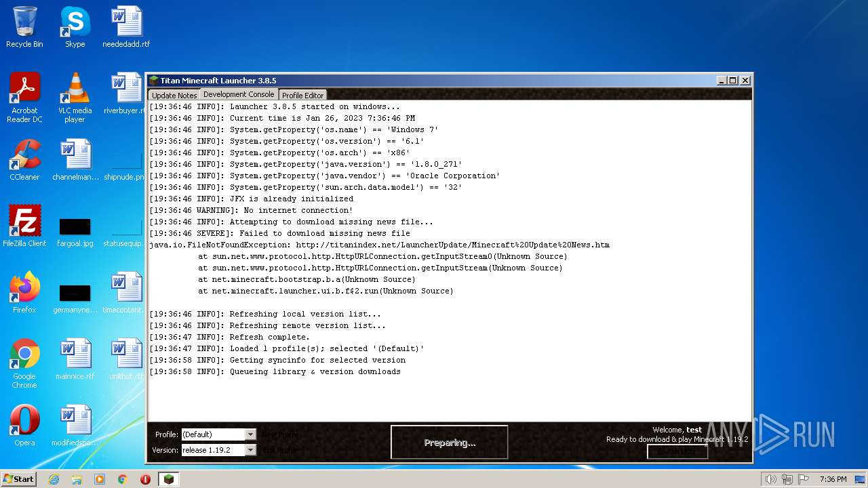Open CCleaner desktop shortcut
This screenshot has height=488, width=868.
[24, 160]
